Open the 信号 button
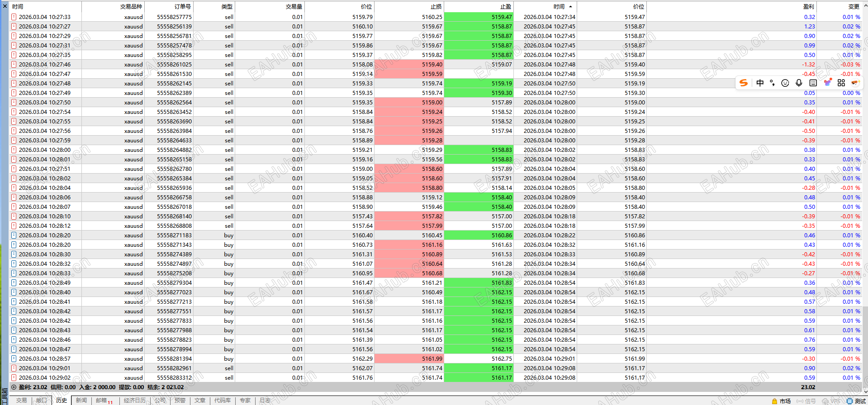 point(806,401)
